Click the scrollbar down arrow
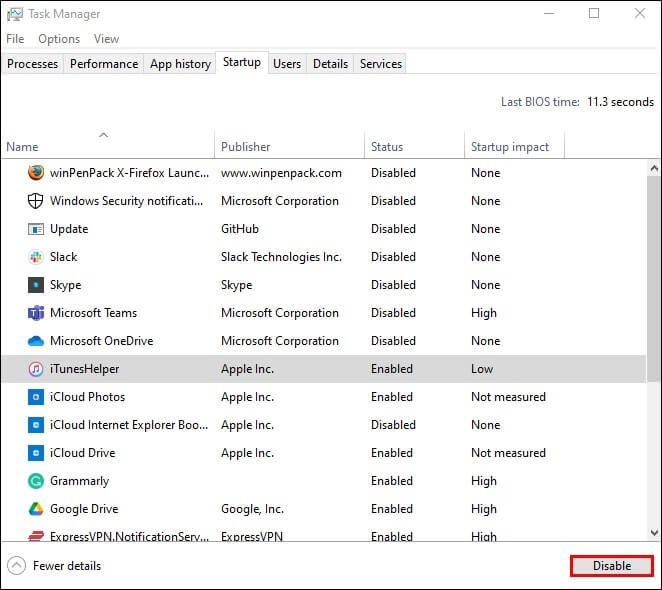The width and height of the screenshot is (662, 590). click(654, 533)
